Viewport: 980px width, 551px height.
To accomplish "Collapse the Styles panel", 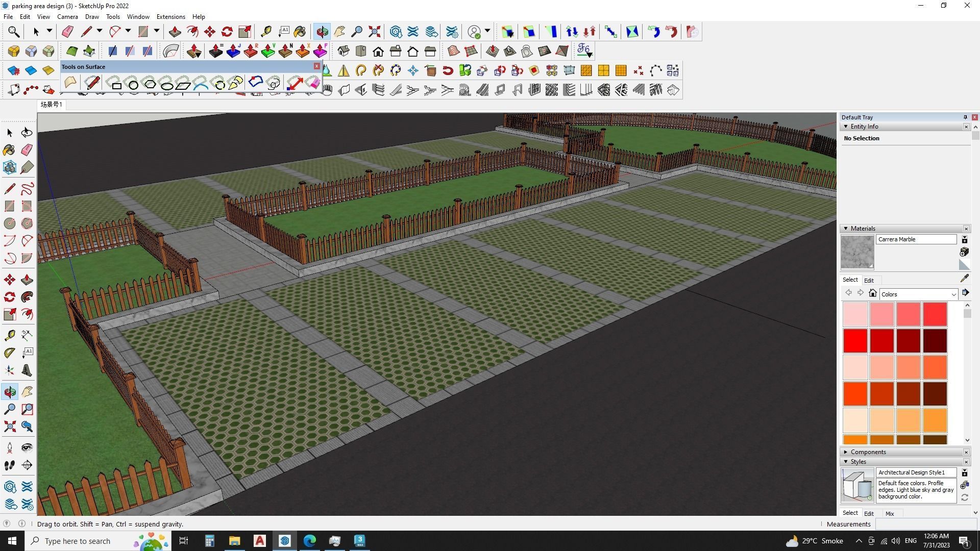I will [x=845, y=461].
